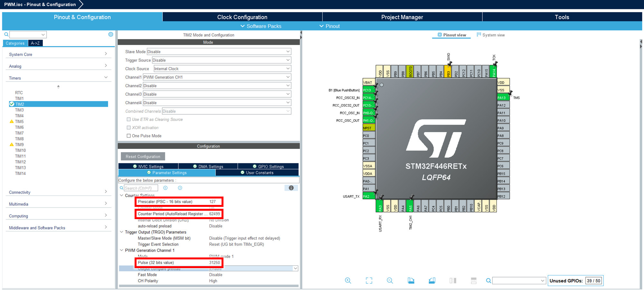Open the Trigger Source dropdown

(222, 60)
